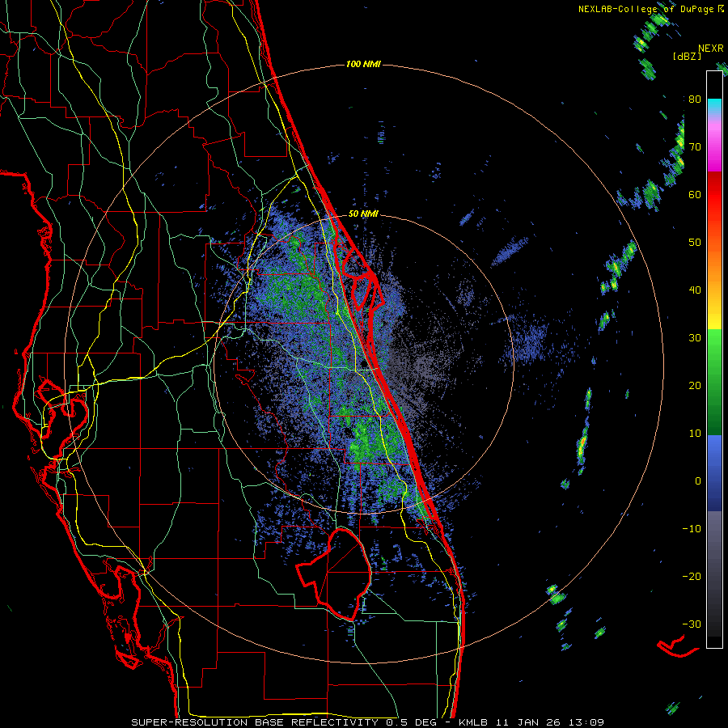The width and height of the screenshot is (728, 728).
Task: Click the 40 value on the dBZ scale
Action: [x=695, y=290]
